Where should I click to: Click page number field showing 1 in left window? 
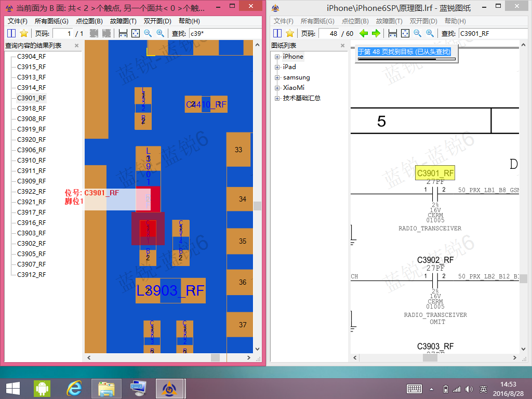[63, 34]
